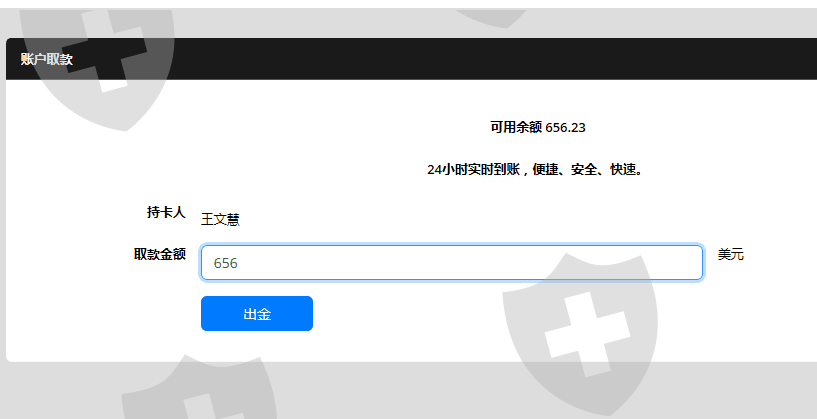817x419 pixels.
Task: Click the 美元 currency label
Action: 731,254
